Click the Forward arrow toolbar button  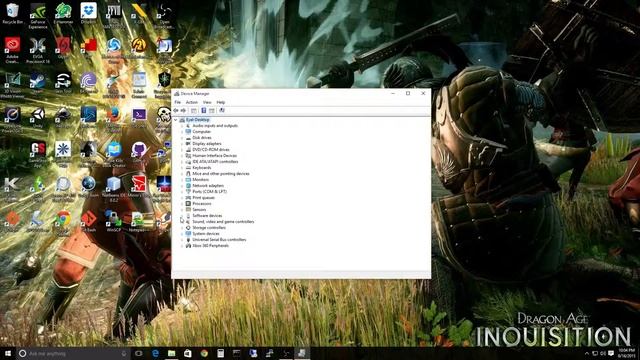point(183,111)
